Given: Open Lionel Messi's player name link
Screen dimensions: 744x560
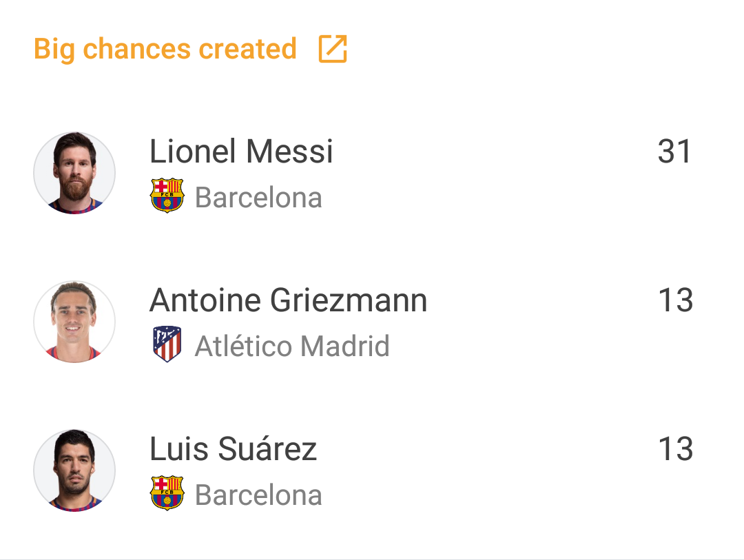Looking at the screenshot, I should pyautogui.click(x=241, y=152).
